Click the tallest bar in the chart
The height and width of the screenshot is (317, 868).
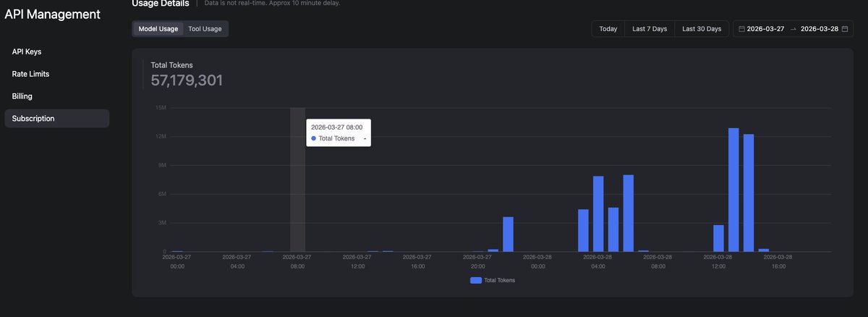733,190
